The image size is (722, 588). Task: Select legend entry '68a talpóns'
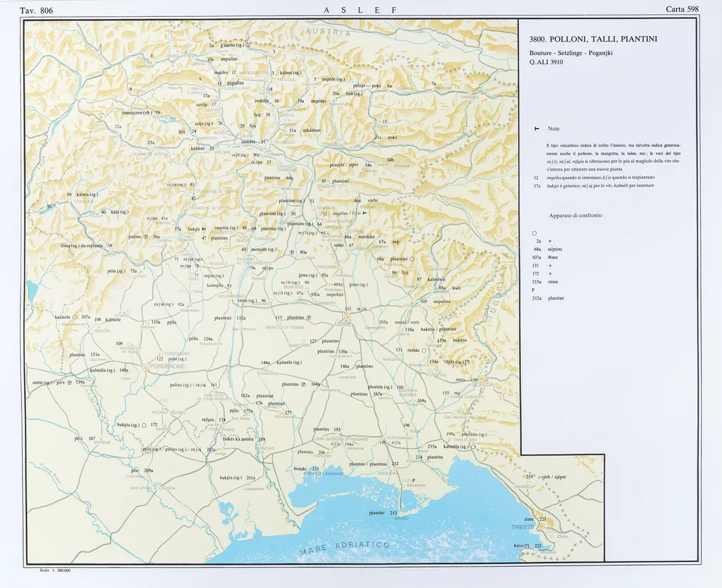coord(548,249)
